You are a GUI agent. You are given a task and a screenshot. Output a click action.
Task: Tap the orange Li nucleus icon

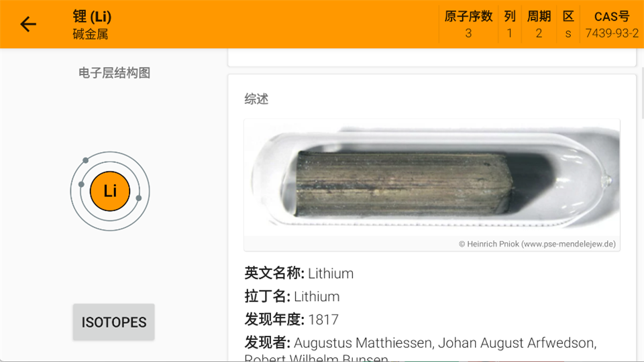pyautogui.click(x=110, y=191)
